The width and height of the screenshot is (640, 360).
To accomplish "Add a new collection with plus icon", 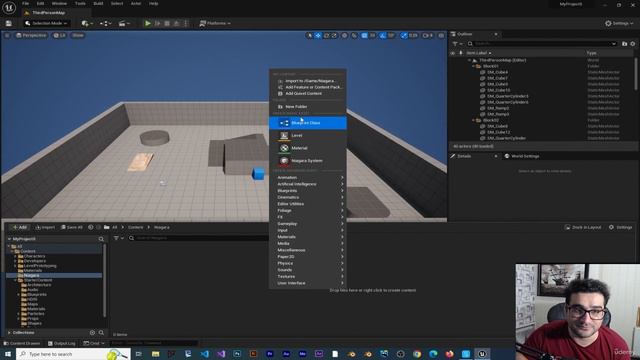I will pyautogui.click(x=92, y=333).
